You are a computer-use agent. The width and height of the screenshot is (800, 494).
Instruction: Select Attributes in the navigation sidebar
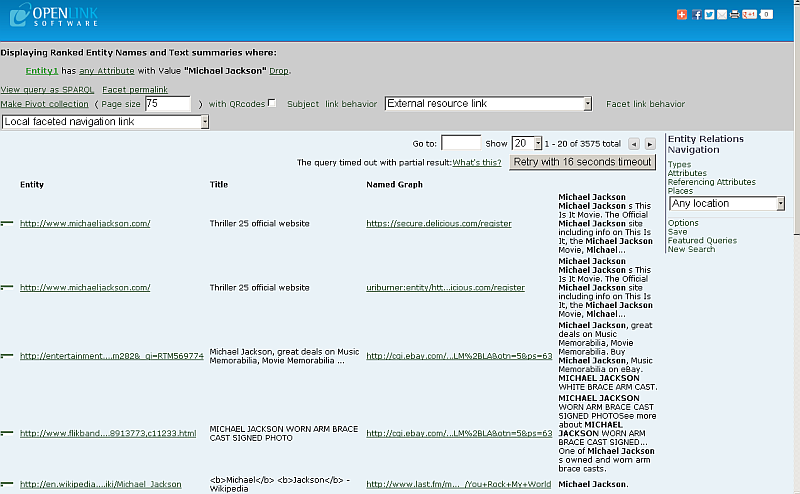pyautogui.click(x=687, y=173)
